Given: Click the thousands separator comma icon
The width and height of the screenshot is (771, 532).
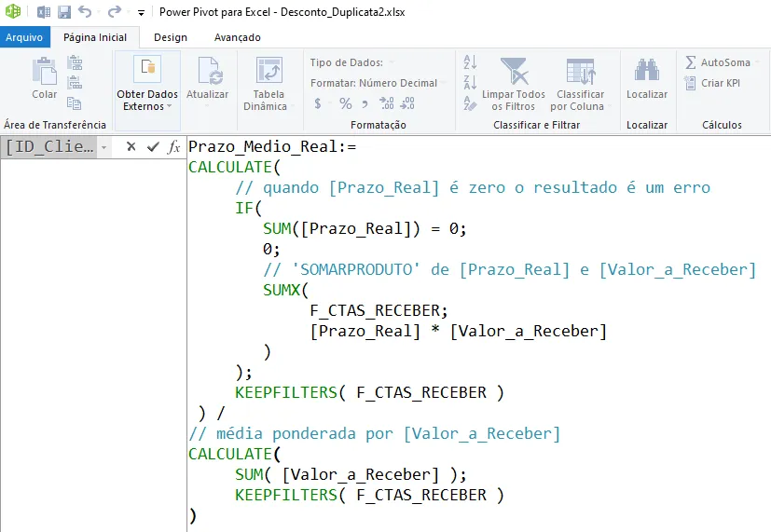Looking at the screenshot, I should click(365, 103).
